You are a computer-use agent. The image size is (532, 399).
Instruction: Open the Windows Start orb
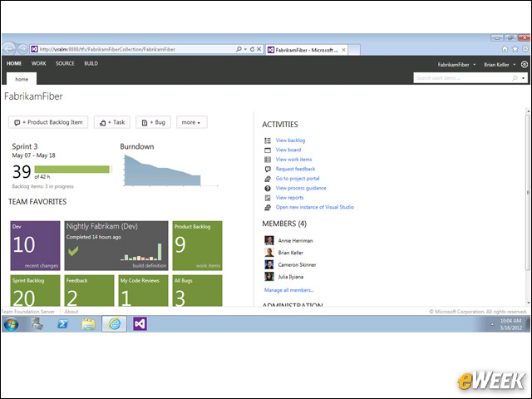pyautogui.click(x=11, y=324)
